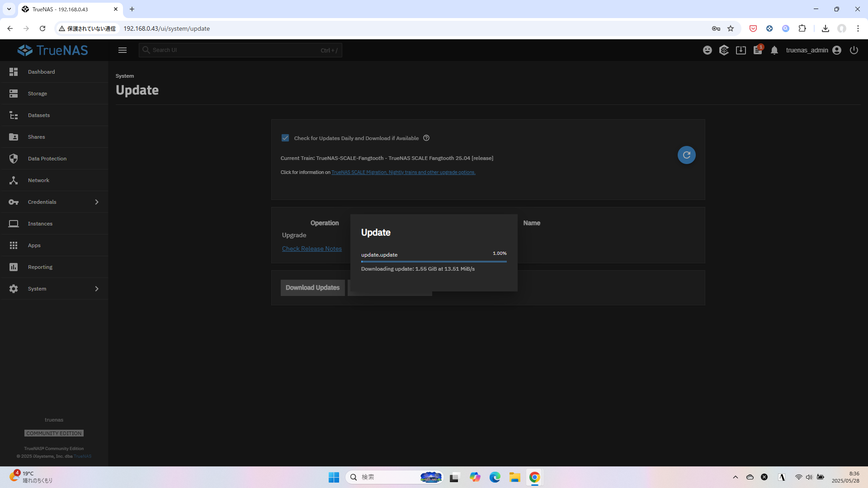
Task: Bookmark this page with star icon
Action: point(731,28)
